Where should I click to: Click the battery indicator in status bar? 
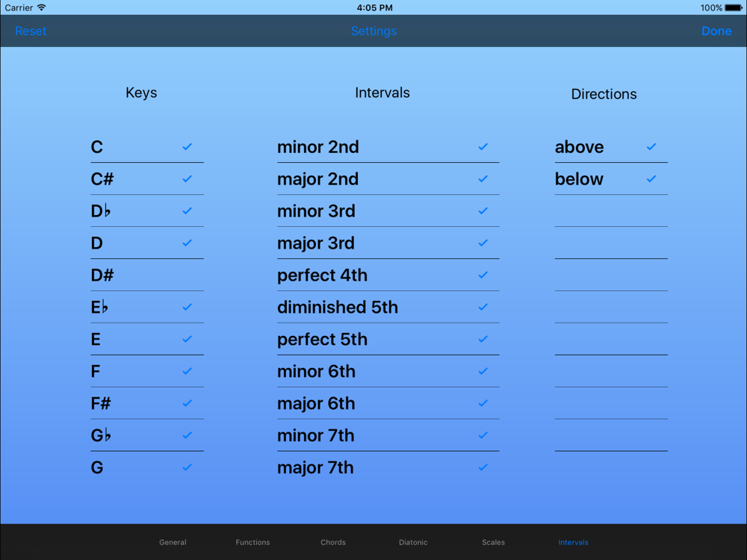pos(734,7)
